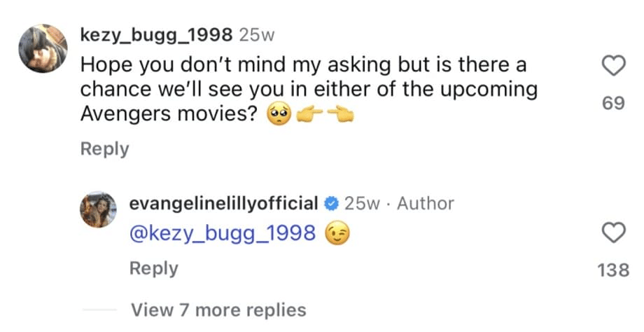Like the evangelinelillyofficial reply with the heart
This screenshot has height=332, width=644.
[613, 234]
